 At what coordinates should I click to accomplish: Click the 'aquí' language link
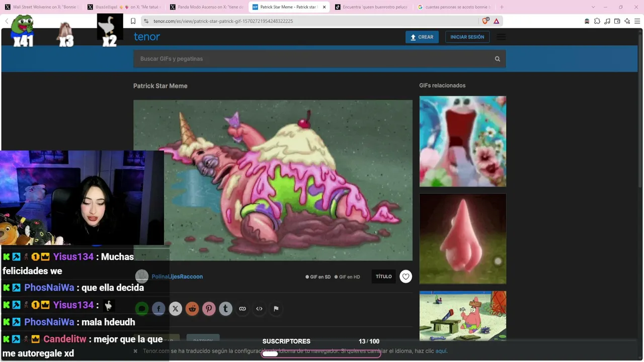click(x=441, y=351)
